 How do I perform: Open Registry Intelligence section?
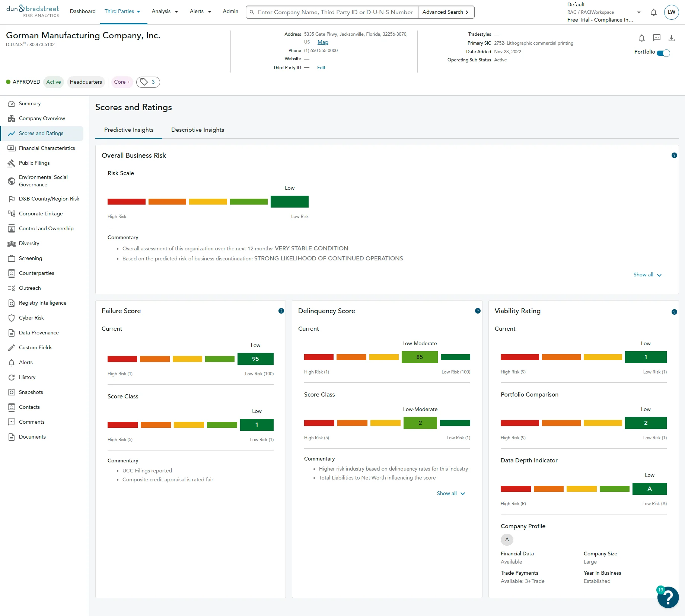click(42, 303)
